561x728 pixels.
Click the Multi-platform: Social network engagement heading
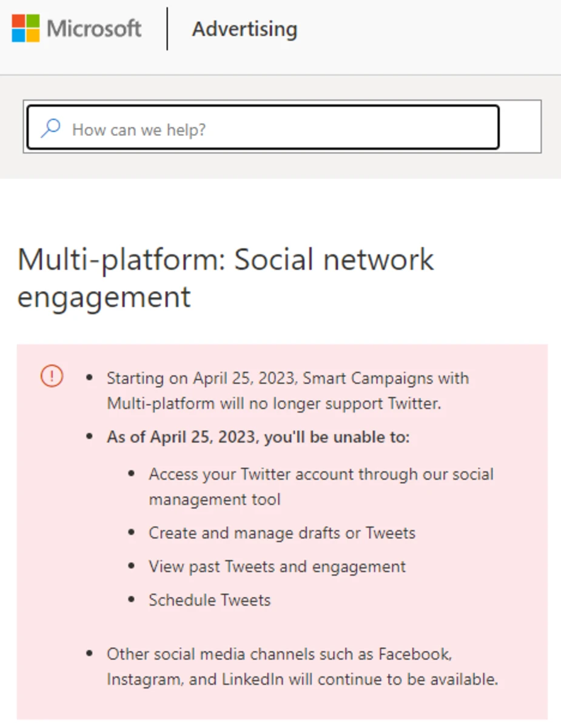(226, 278)
